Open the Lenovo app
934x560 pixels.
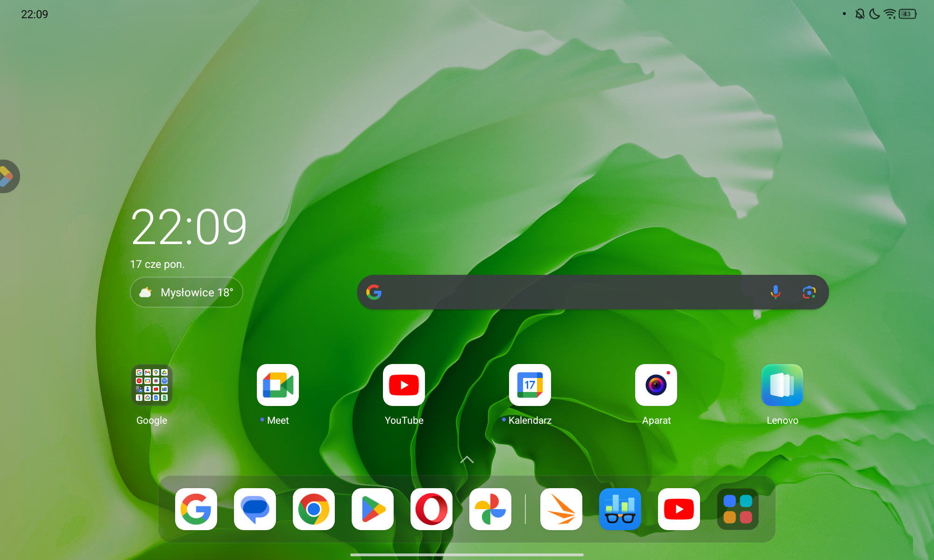point(782,385)
